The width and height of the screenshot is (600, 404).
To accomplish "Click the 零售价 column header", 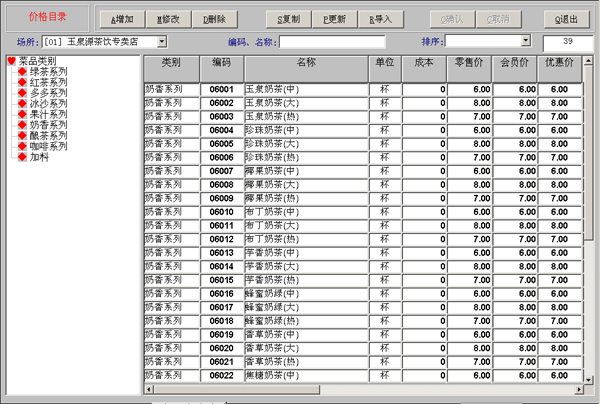I will tap(469, 69).
